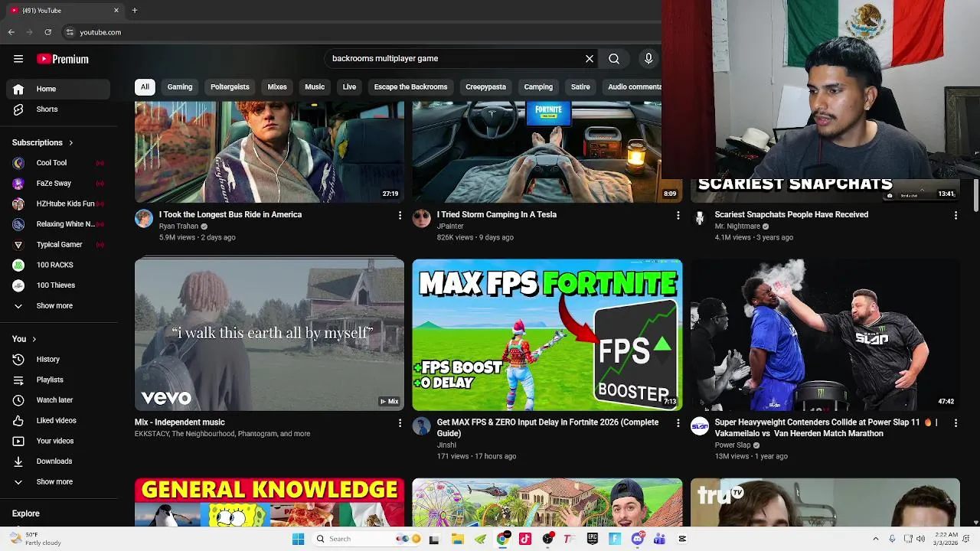Image resolution: width=980 pixels, height=551 pixels.
Task: Open 'I Took the Longest Bus Ride' title
Action: point(230,215)
